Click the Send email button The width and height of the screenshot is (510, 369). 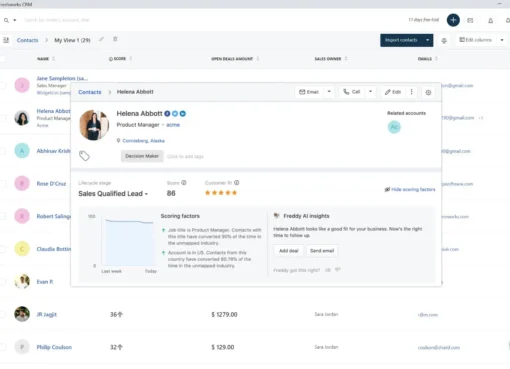[322, 251]
